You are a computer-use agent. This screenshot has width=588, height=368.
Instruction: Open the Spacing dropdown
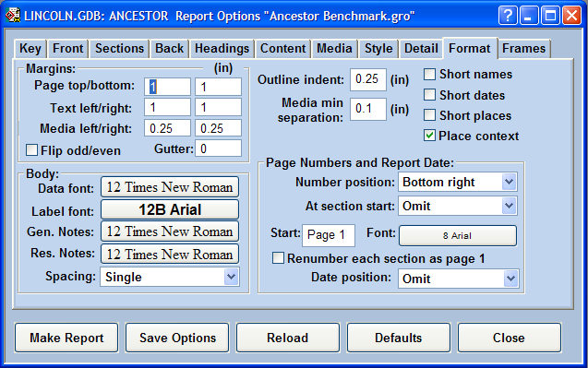(170, 277)
